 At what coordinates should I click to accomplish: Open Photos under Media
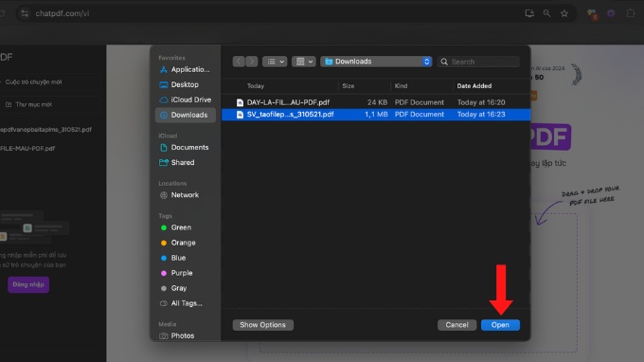coord(186,335)
